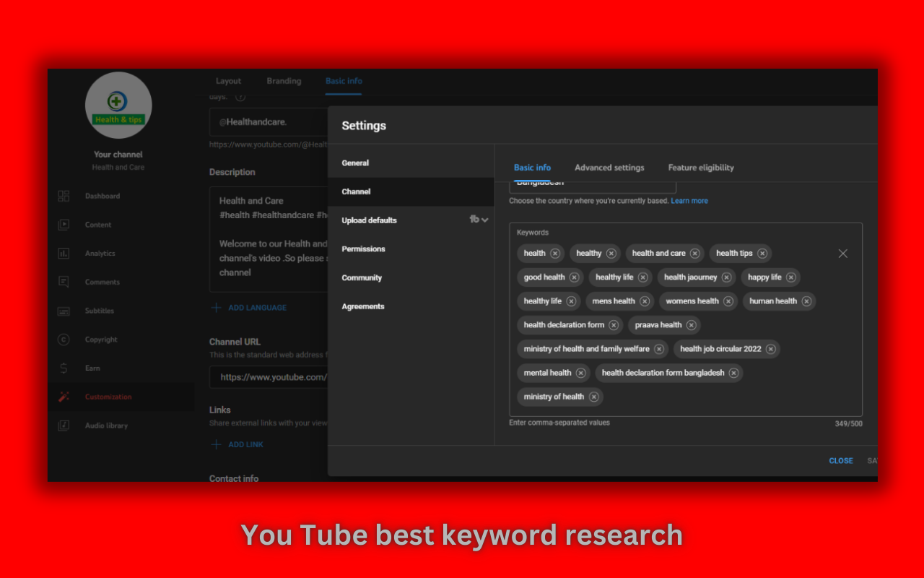The width and height of the screenshot is (924, 578).
Task: Click the Audio library icon
Action: point(64,426)
